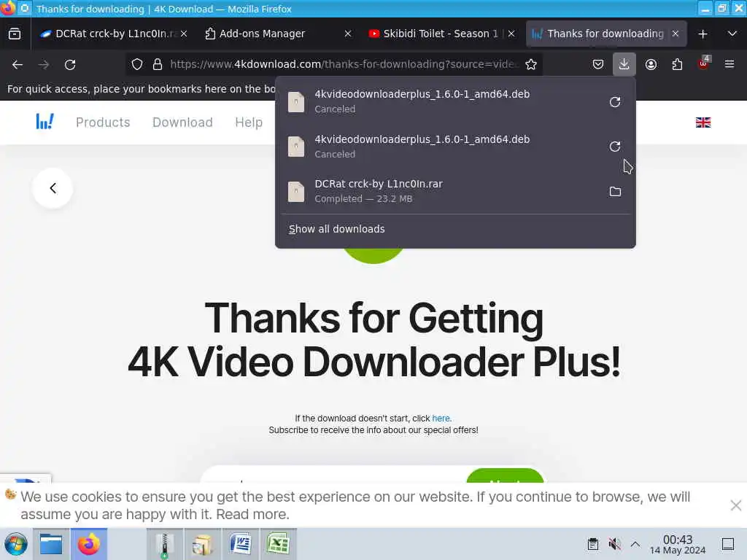
Task: Close the Thanks for downloading tab
Action: click(x=675, y=34)
